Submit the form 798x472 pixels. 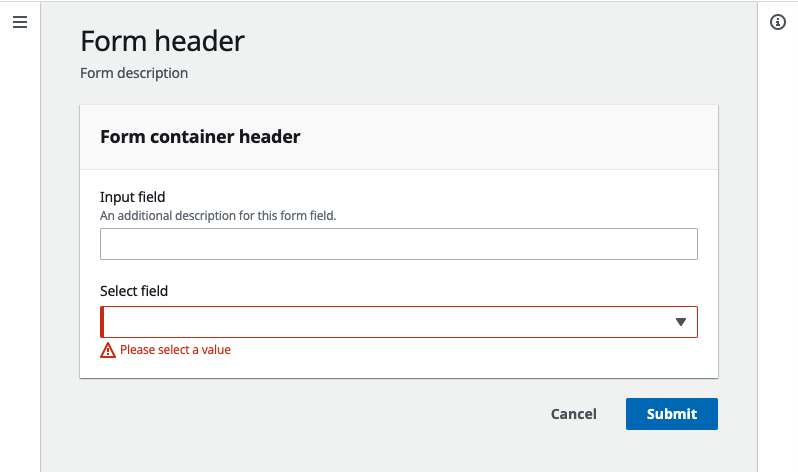tap(672, 414)
